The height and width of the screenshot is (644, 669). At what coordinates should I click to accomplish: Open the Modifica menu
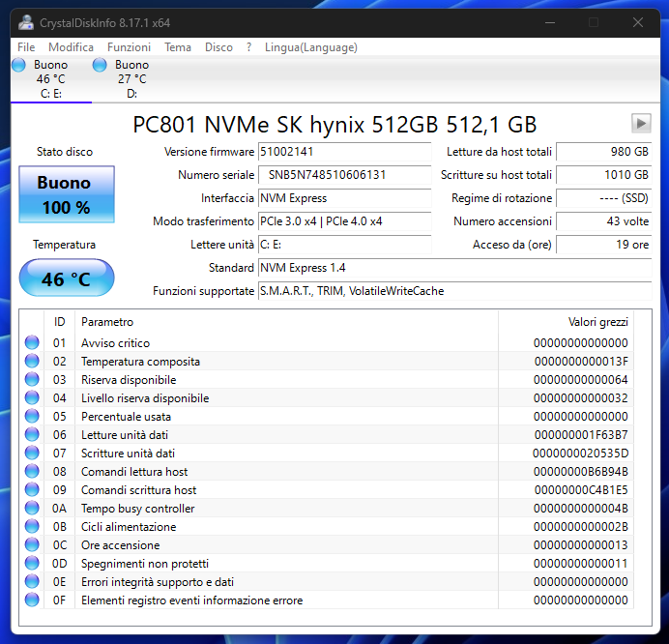pyautogui.click(x=71, y=47)
